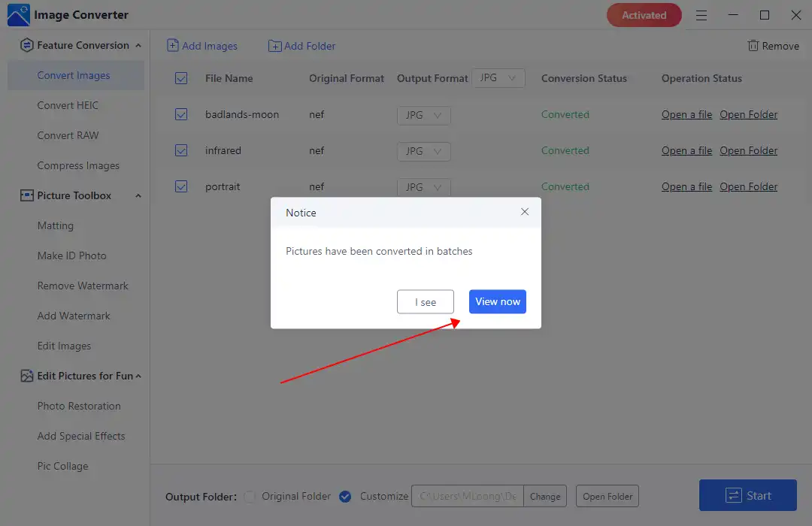Close the Notice dialog with X
Viewport: 812px width, 526px height.
(x=525, y=212)
